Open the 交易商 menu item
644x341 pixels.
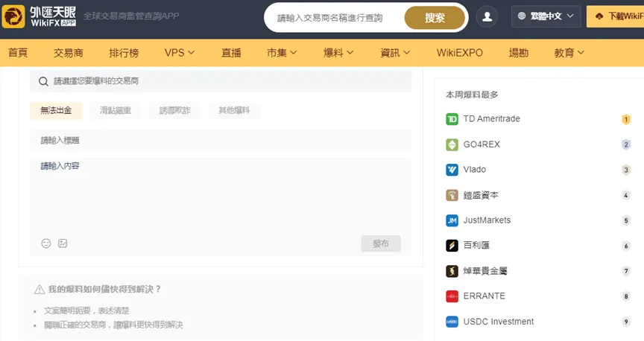coord(68,53)
